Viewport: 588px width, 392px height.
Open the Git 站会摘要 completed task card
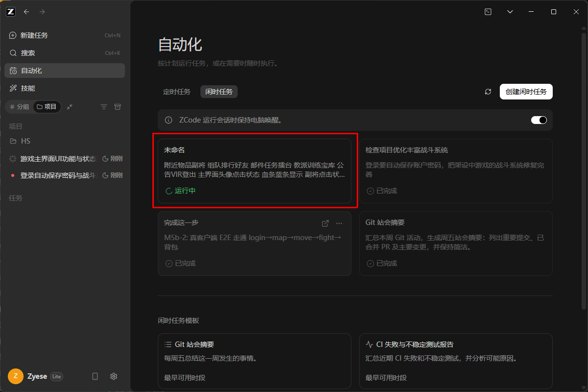tap(456, 243)
